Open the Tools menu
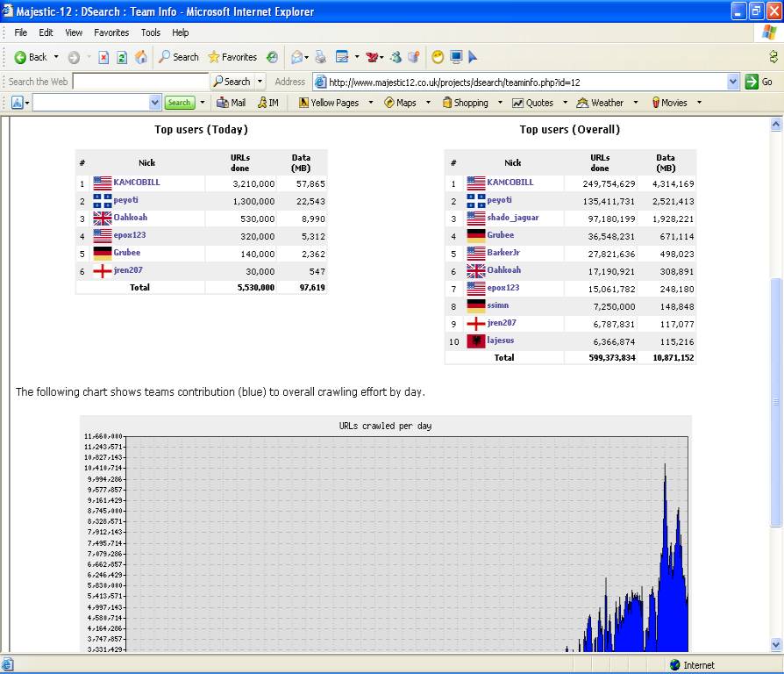The image size is (784, 674). [x=151, y=32]
